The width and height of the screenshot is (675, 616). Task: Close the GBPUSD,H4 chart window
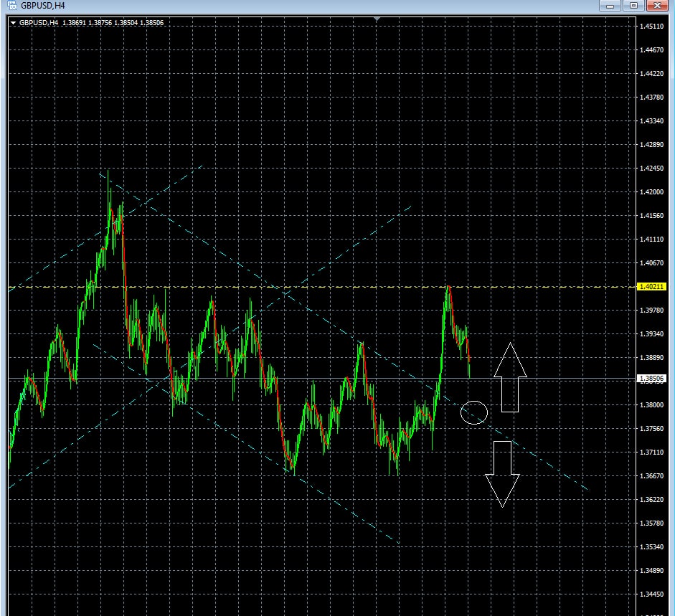657,6
